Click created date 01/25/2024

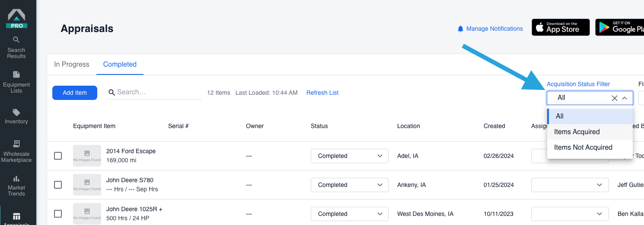tap(499, 185)
